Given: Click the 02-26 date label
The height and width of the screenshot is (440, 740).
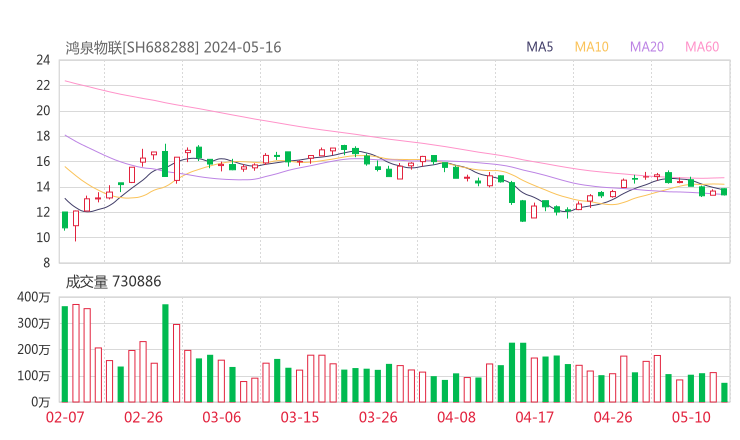Looking at the screenshot, I should 143,417.
